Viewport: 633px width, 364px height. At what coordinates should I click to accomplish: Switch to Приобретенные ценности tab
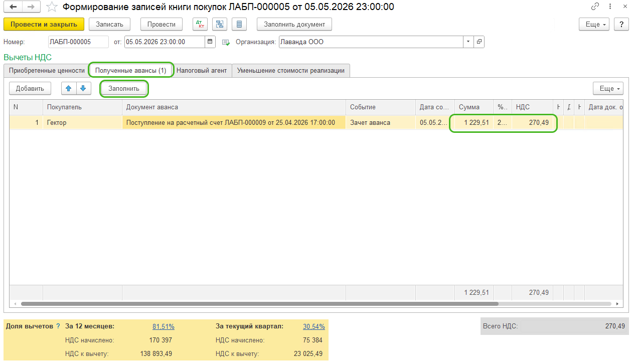(x=47, y=71)
